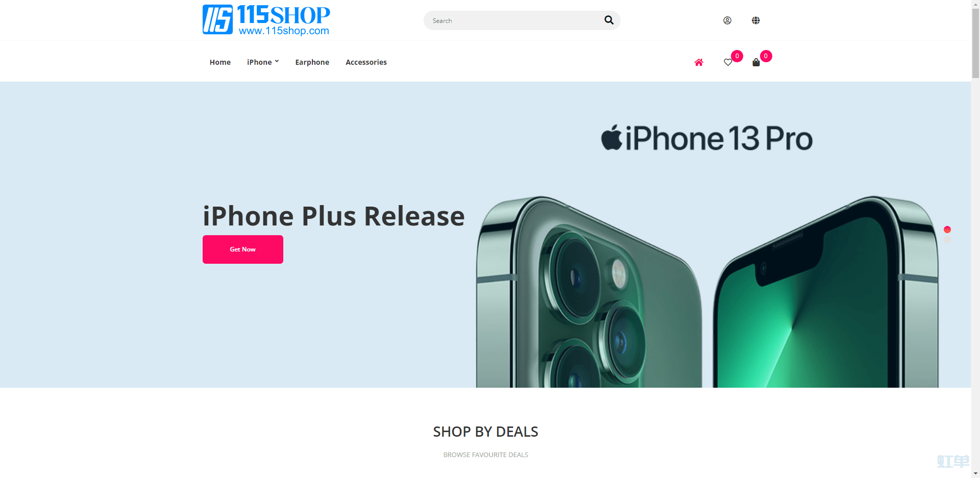Click the 115SHOP logo

pyautogui.click(x=266, y=20)
